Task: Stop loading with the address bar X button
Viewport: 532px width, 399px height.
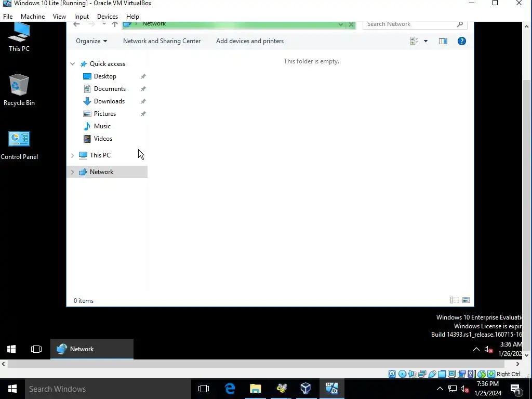Action: [351, 24]
